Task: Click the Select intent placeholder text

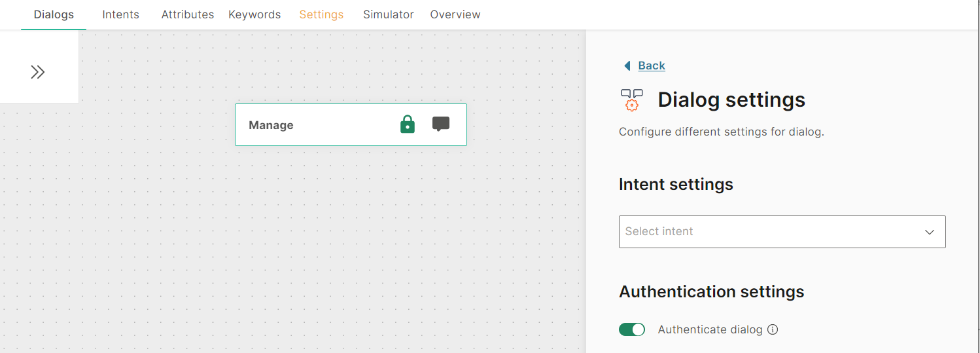Action: point(659,232)
